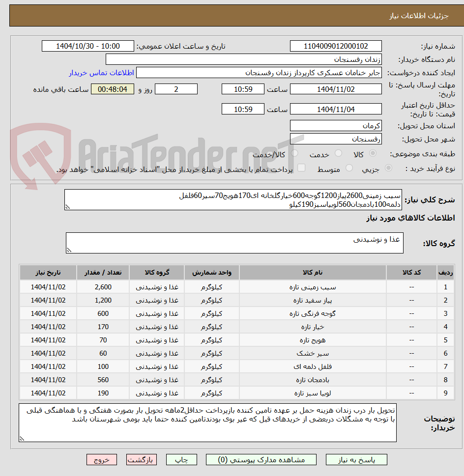Click the table row خیار تازه
The image size is (464, 476).
coord(237,327)
